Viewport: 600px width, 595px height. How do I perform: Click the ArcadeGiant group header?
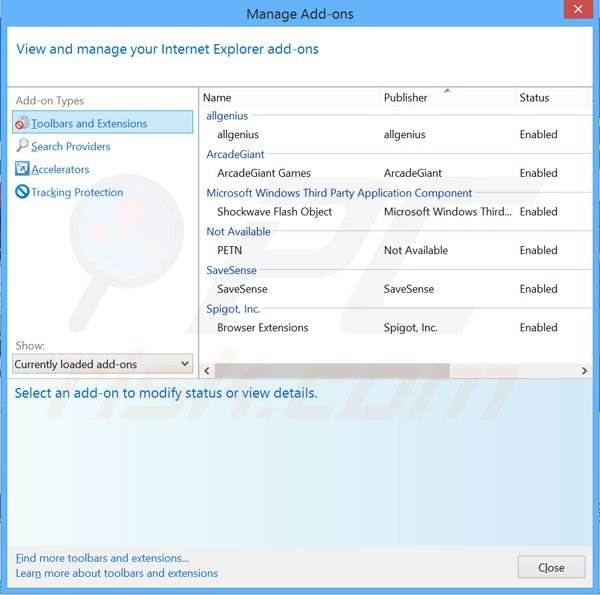pyautogui.click(x=235, y=154)
